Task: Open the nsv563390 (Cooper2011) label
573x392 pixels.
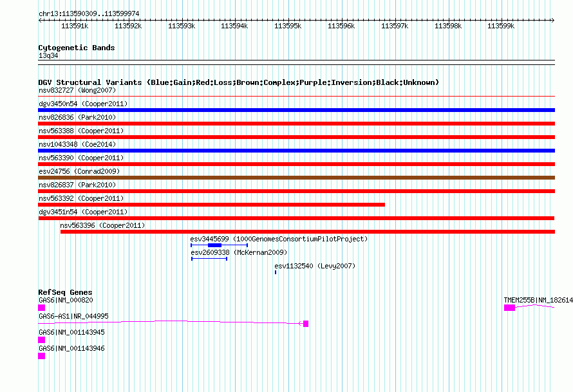Action: pos(81,158)
